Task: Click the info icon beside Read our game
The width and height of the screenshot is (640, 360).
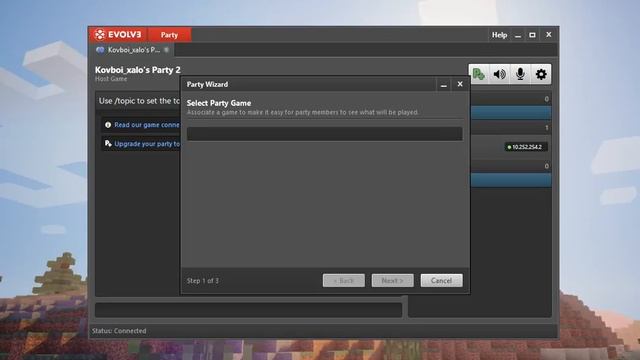Action: pos(108,125)
